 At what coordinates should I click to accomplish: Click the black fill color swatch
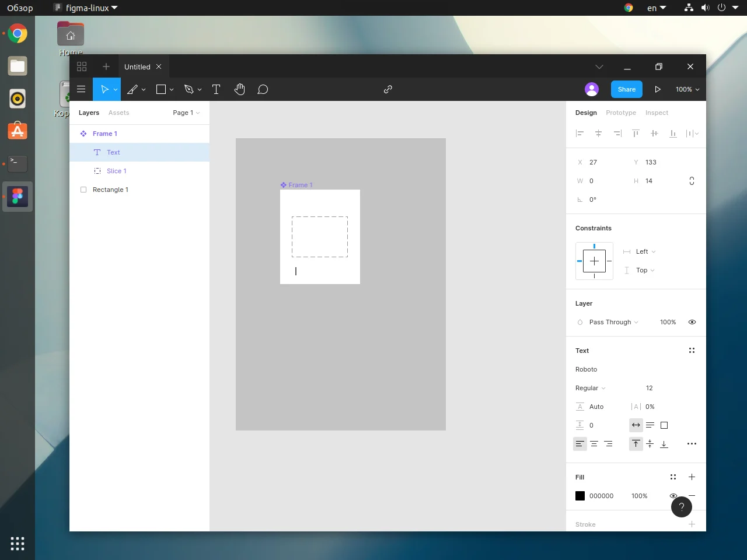(580, 496)
